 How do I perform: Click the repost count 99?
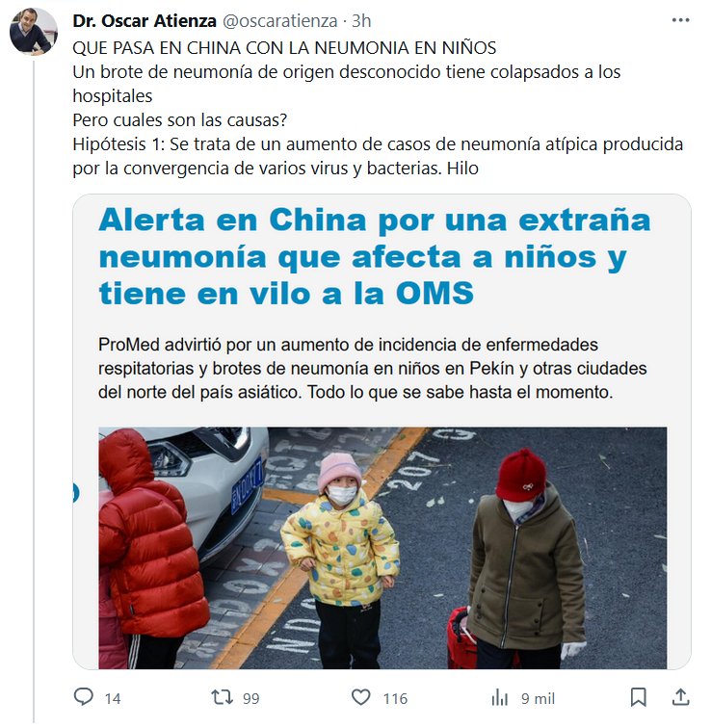(251, 699)
